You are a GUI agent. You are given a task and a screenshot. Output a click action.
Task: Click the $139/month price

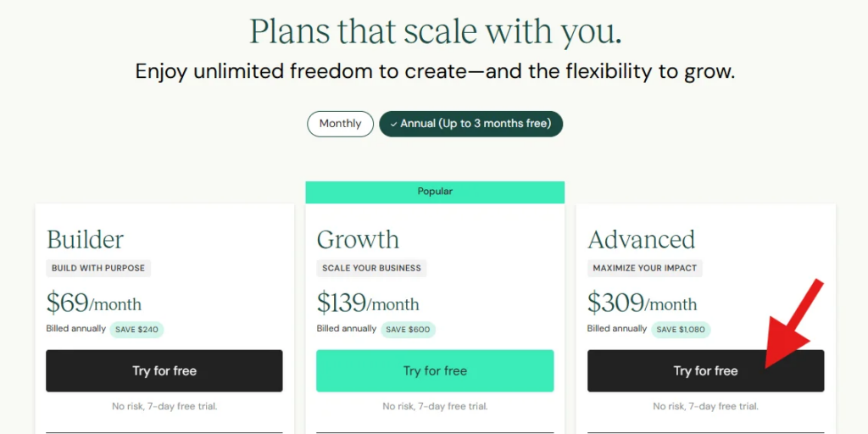[x=368, y=303]
